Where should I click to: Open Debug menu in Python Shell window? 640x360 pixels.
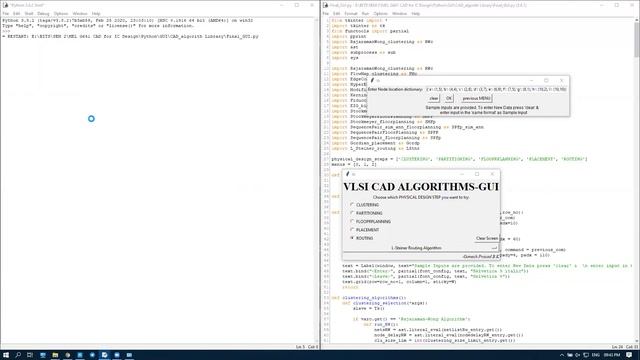43,13
